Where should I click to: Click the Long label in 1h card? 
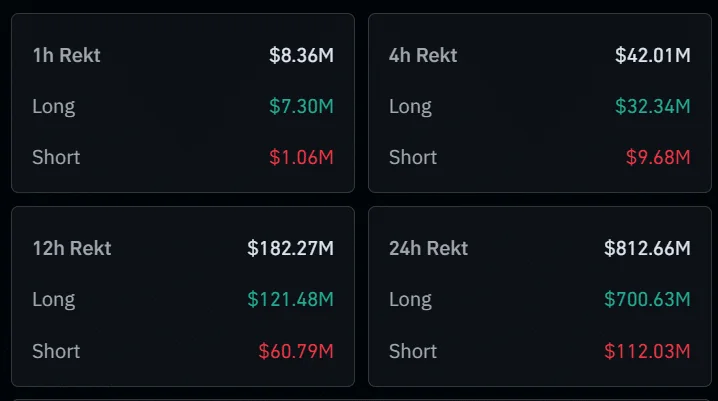[x=53, y=106]
